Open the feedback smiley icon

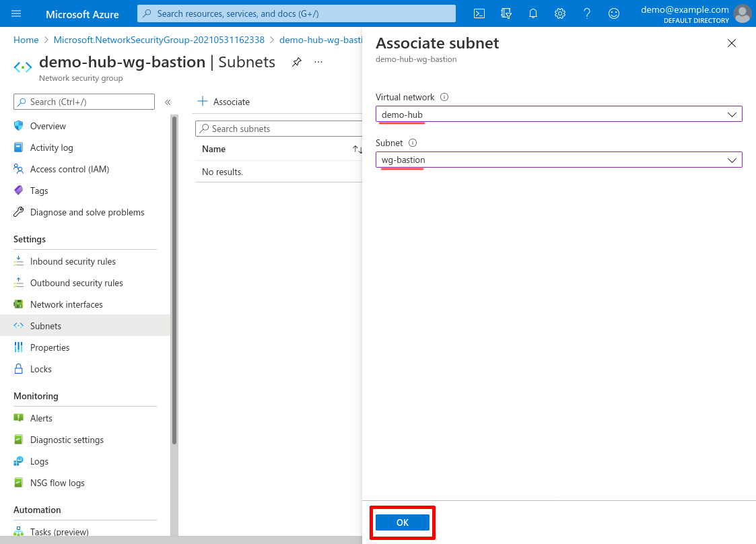(614, 13)
